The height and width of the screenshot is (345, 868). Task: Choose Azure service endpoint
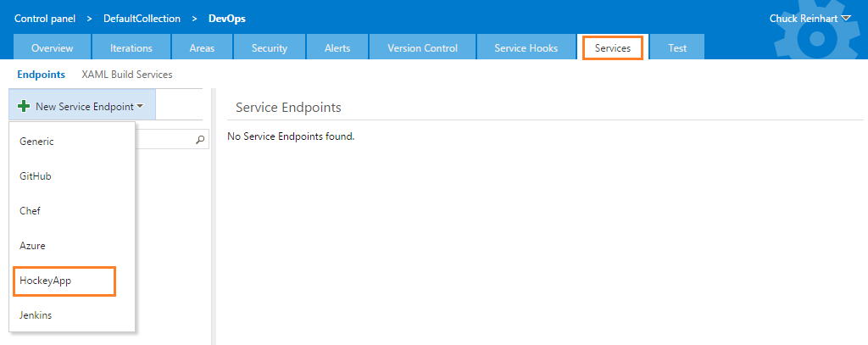click(72, 246)
